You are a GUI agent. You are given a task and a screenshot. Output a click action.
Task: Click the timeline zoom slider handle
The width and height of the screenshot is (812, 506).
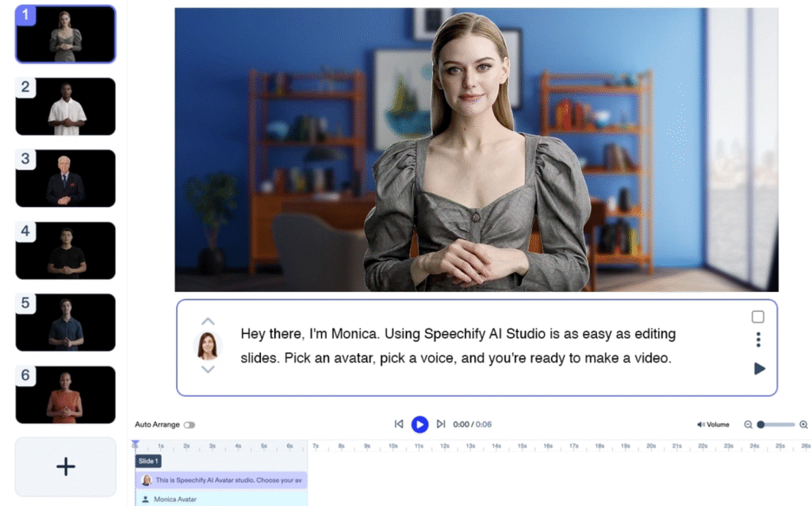click(761, 425)
